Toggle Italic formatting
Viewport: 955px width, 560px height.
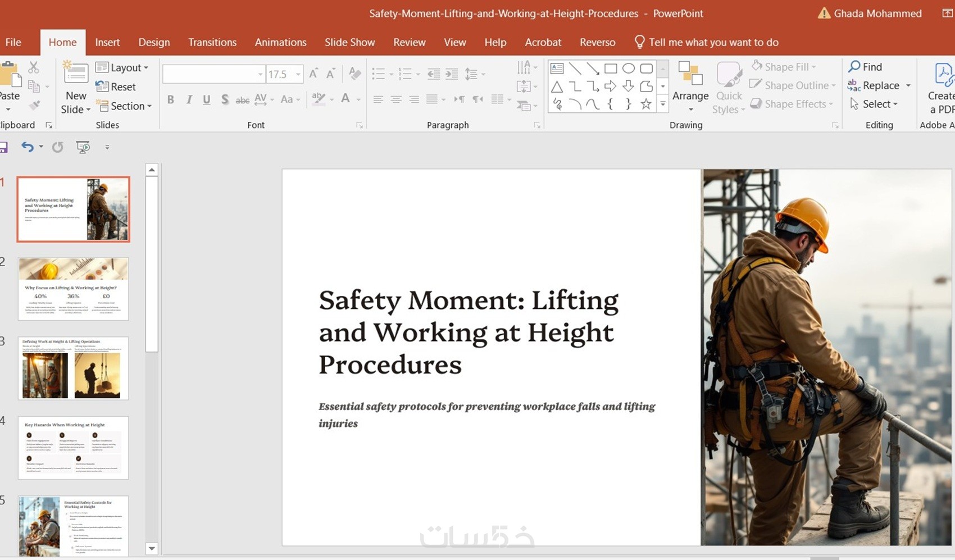point(189,99)
